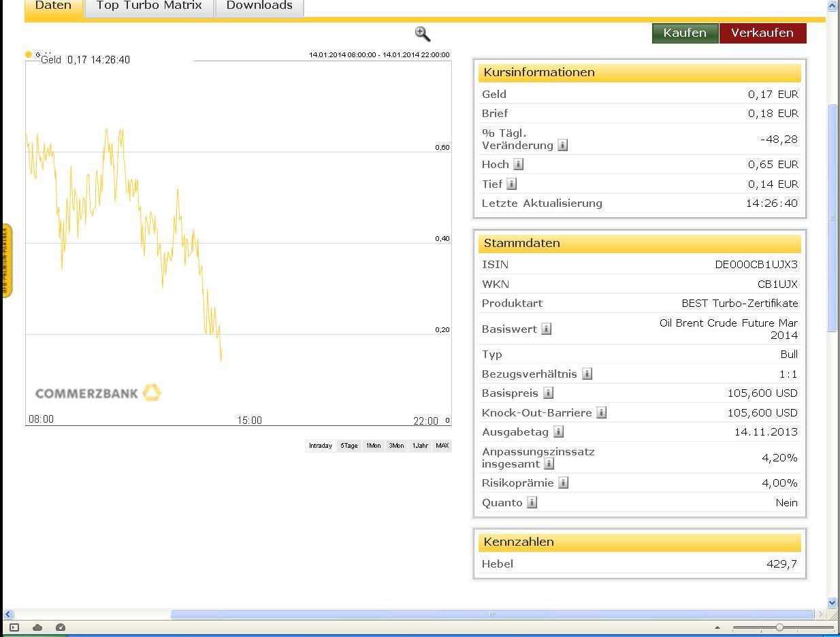Switch chart to 5Tage range

(349, 446)
